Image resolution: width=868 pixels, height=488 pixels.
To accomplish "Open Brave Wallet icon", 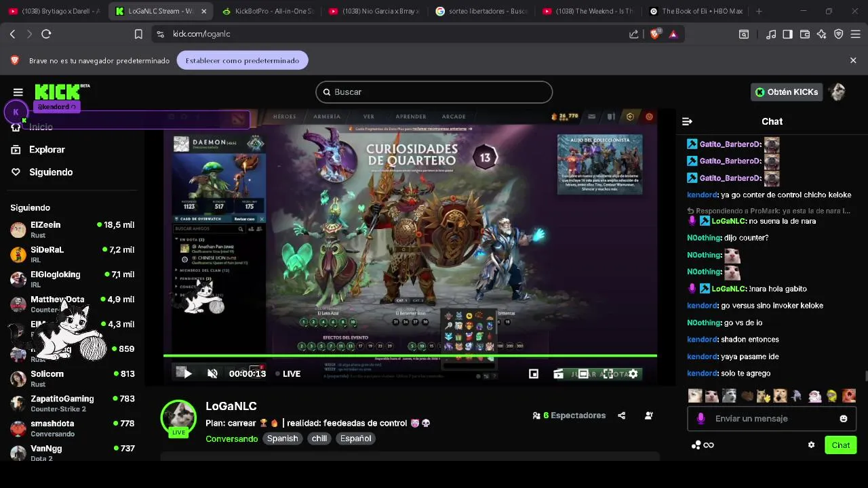I will point(805,34).
